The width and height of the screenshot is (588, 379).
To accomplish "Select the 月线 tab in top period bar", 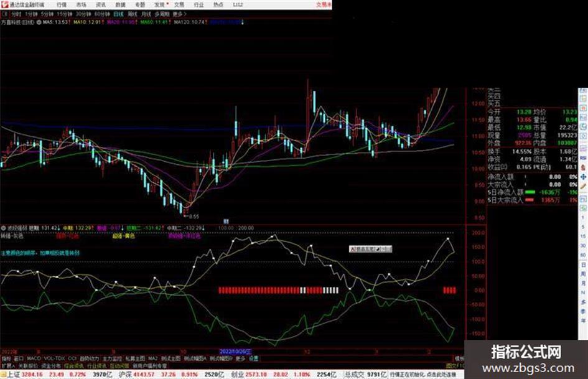I will click(146, 14).
